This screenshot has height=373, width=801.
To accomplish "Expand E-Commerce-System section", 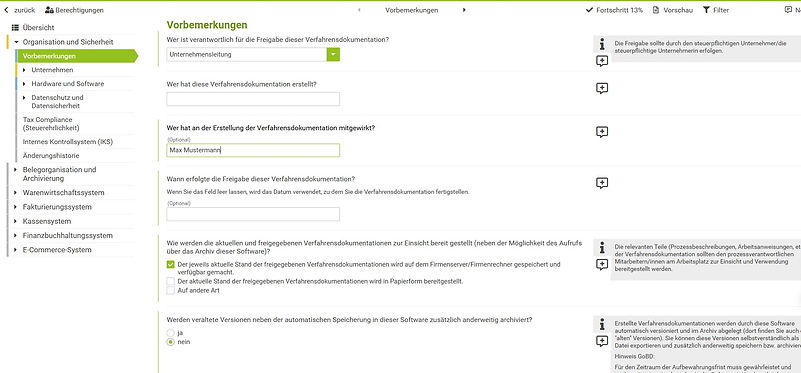I will click(16, 250).
